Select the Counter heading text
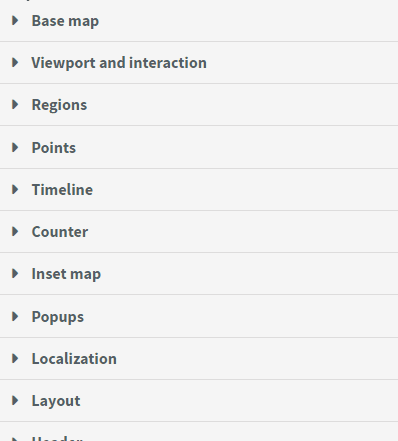 point(60,232)
